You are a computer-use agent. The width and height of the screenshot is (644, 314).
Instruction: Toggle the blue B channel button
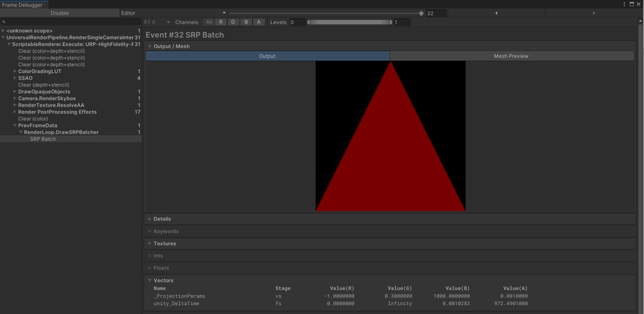[246, 22]
